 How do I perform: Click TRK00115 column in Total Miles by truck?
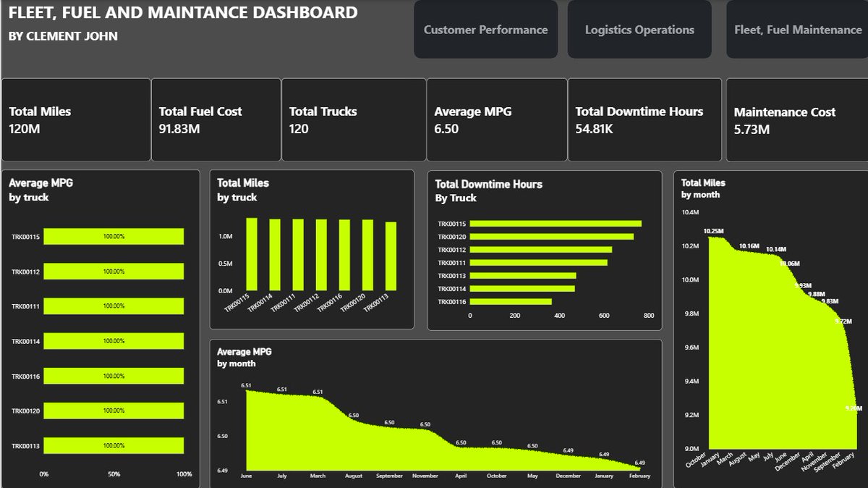(x=252, y=254)
